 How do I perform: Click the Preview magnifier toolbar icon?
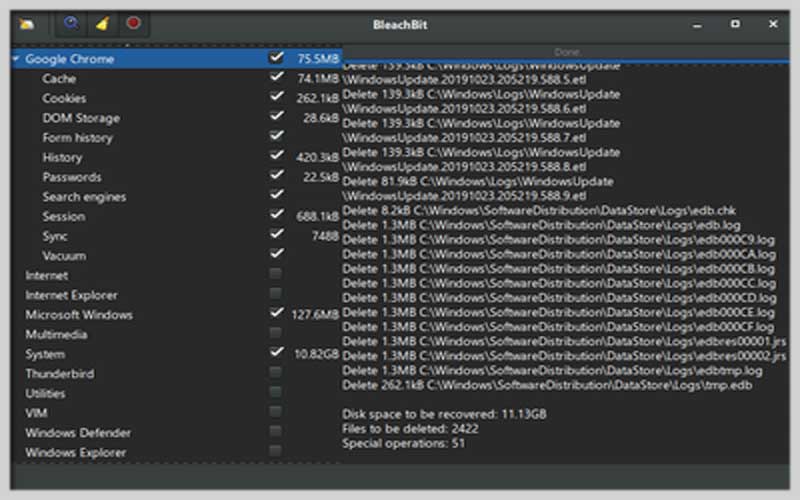(71, 23)
